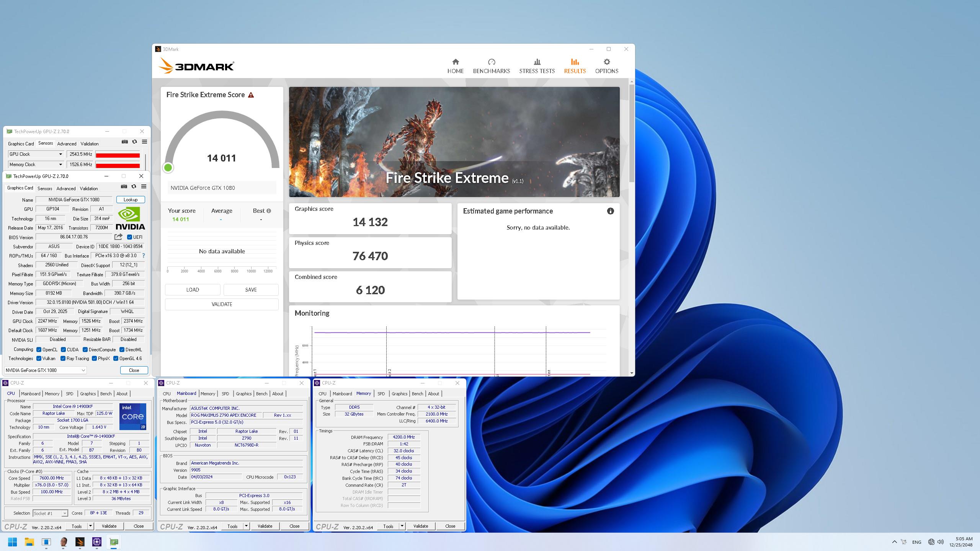Image resolution: width=980 pixels, height=551 pixels.
Task: Toggle the Ray Tracing checkbox in GPU-Z
Action: coord(63,359)
